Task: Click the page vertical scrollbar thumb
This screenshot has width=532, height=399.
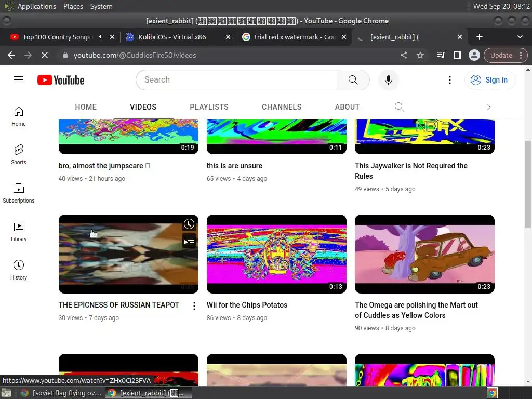Action: (528, 184)
